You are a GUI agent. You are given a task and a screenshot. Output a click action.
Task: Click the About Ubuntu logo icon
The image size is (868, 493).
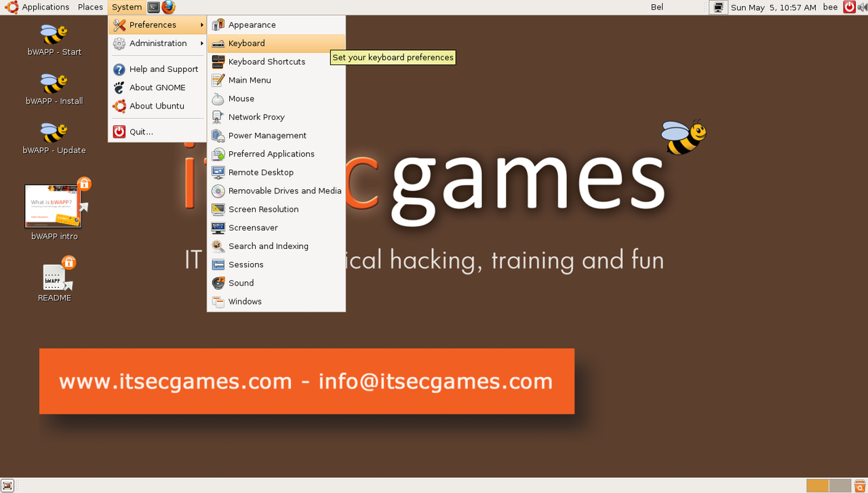tap(119, 106)
